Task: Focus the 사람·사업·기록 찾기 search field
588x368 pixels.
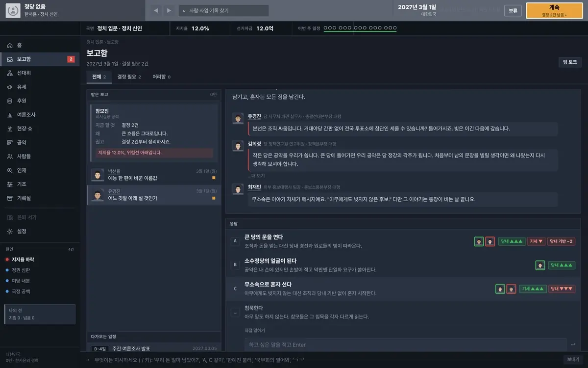Action: pos(223,10)
